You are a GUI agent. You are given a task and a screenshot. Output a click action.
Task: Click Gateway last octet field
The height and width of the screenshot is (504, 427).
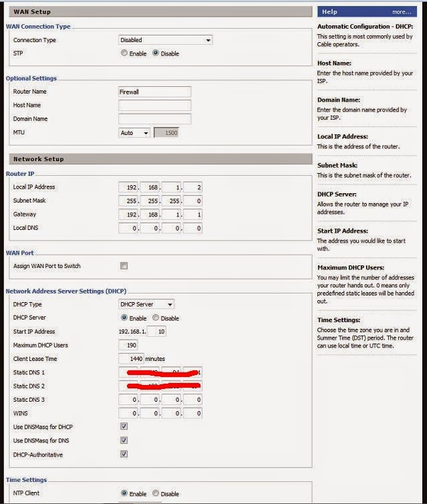[192, 215]
